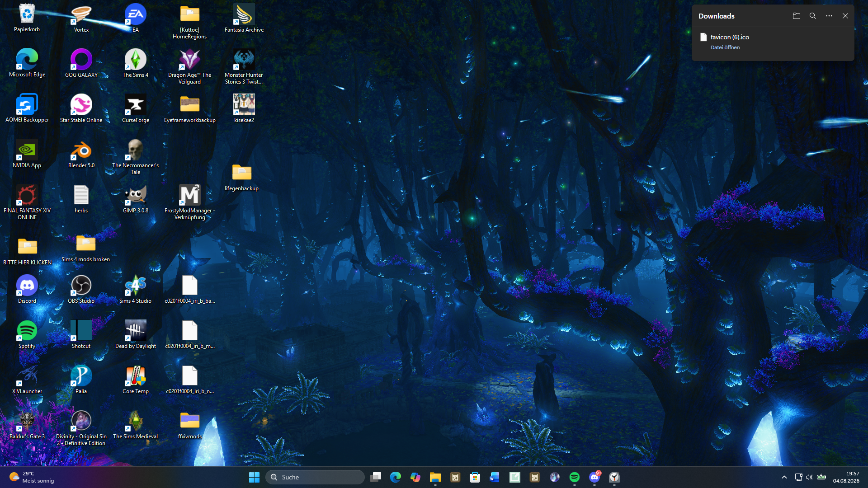868x488 pixels.
Task: Select Monster Hunter Stories 3 shortcut
Action: tap(244, 66)
